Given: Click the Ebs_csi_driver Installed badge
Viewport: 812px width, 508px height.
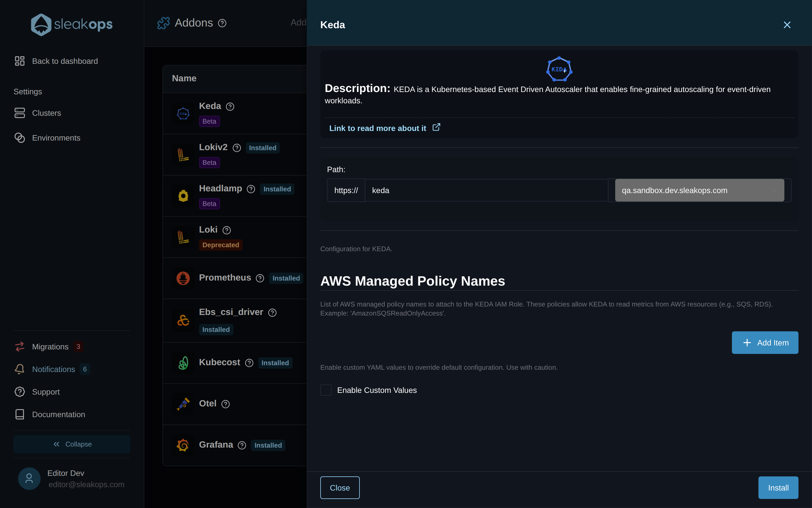Looking at the screenshot, I should [x=216, y=330].
